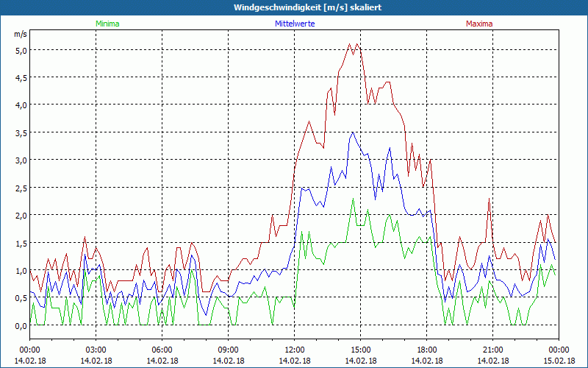Viewport: 588px width, 368px height.
Task: Select the 2,0 y-axis label
Action: coord(21,215)
